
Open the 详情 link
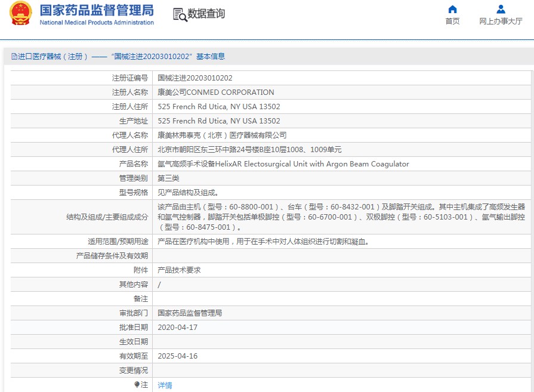(165, 385)
